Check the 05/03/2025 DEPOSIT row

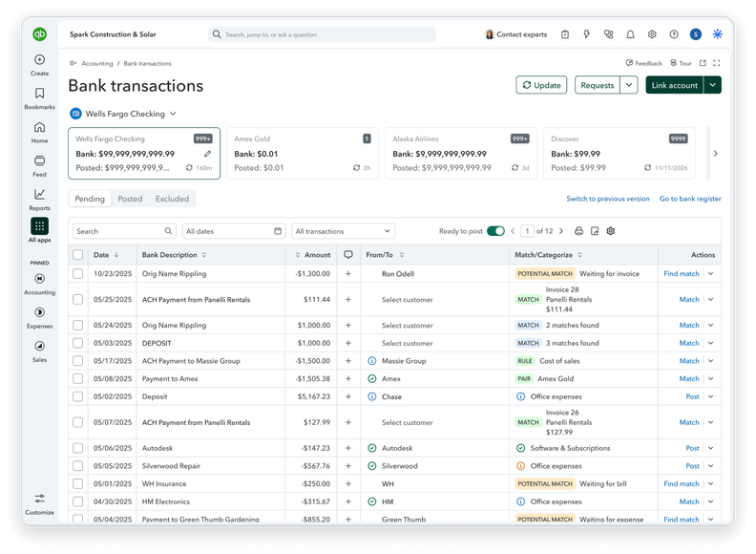click(x=77, y=343)
